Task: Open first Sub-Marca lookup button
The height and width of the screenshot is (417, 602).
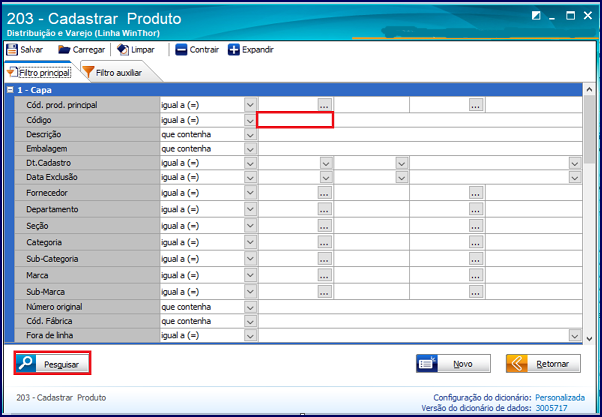Action: (x=324, y=292)
